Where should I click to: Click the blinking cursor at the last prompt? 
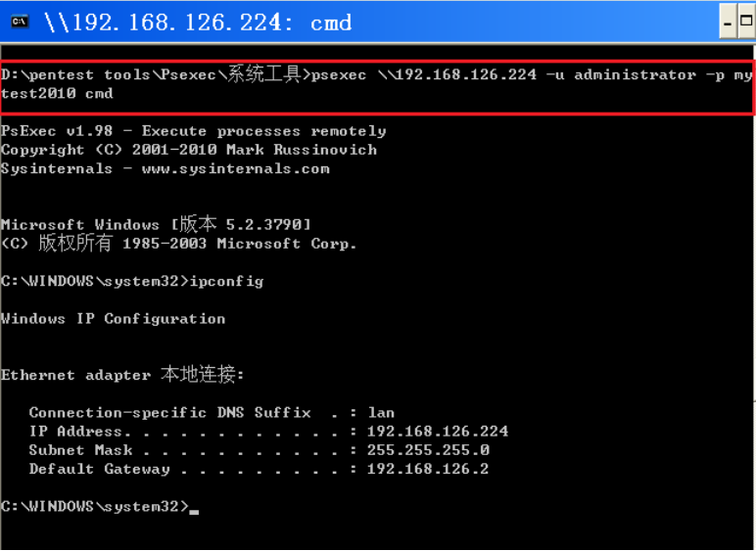tap(194, 512)
